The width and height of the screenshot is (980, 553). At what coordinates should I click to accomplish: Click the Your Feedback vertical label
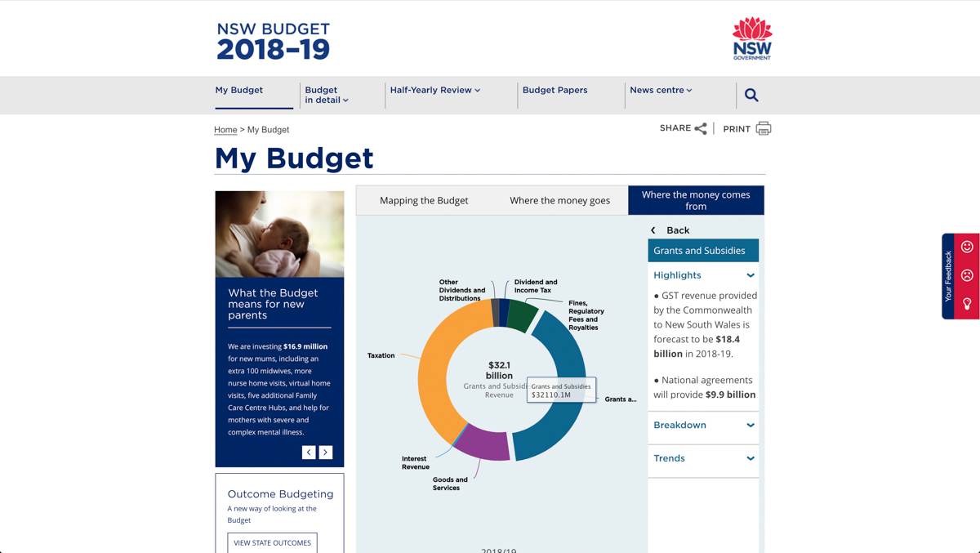tap(948, 276)
